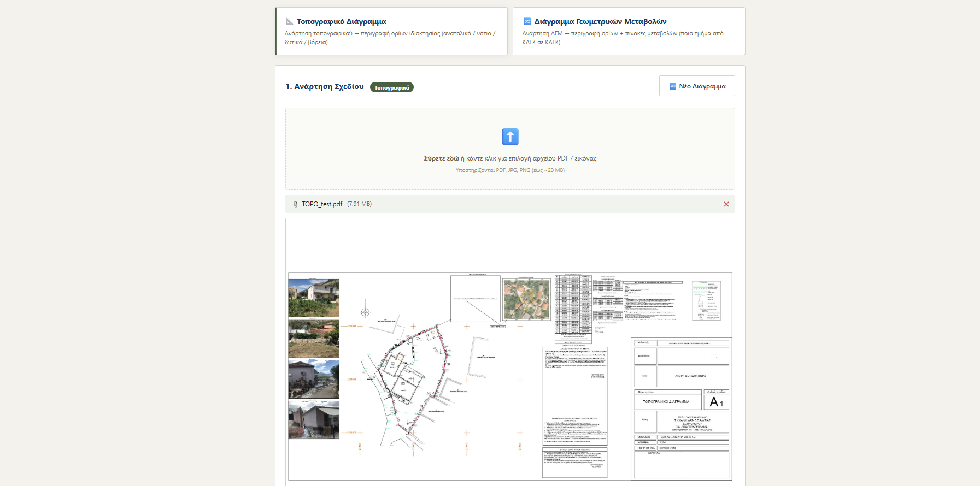This screenshot has height=486, width=980.
Task: Select the Τοπογραφικό Διάγραμμα tab card
Action: [x=391, y=31]
